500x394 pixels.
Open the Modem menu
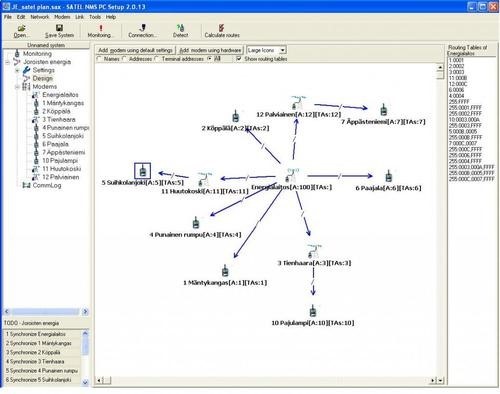(x=62, y=17)
